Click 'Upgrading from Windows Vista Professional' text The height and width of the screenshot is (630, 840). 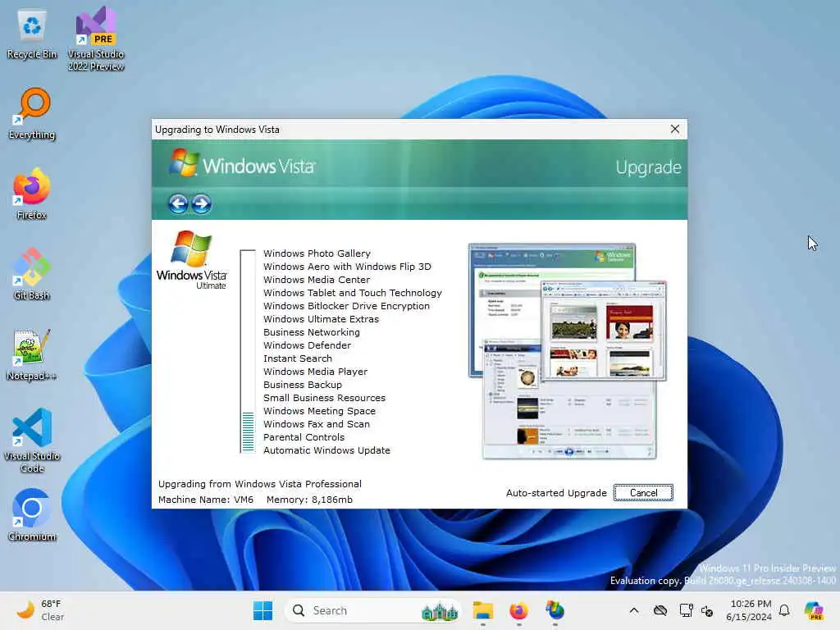coord(260,484)
